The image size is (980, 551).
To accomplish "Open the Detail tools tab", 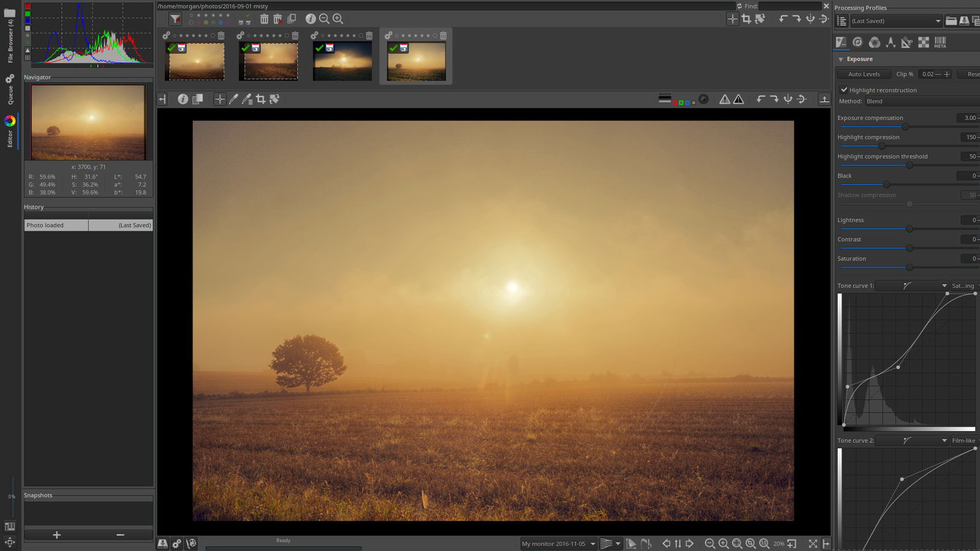I will [857, 42].
